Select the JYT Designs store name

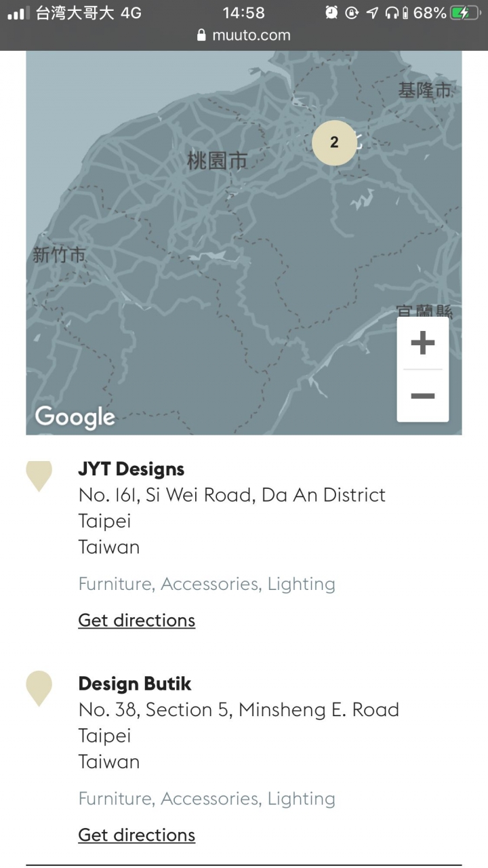pos(131,469)
